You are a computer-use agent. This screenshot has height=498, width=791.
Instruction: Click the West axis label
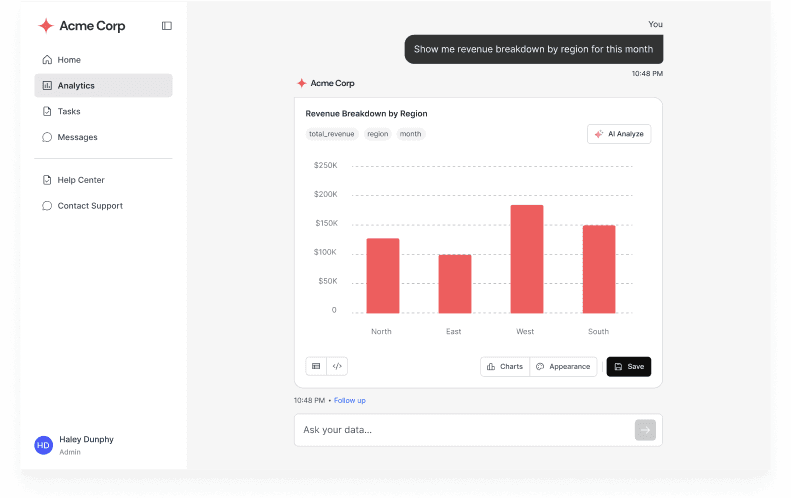(x=525, y=331)
